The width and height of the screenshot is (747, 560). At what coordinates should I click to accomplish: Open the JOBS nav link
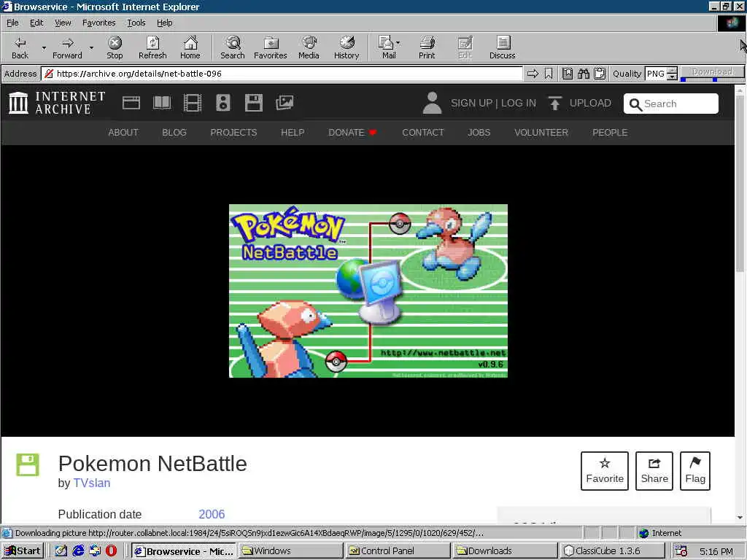point(479,133)
